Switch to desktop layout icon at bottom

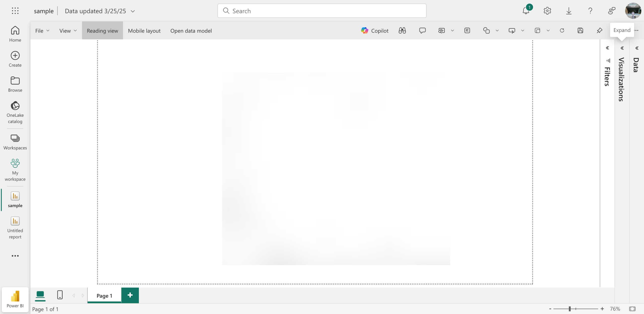click(40, 295)
